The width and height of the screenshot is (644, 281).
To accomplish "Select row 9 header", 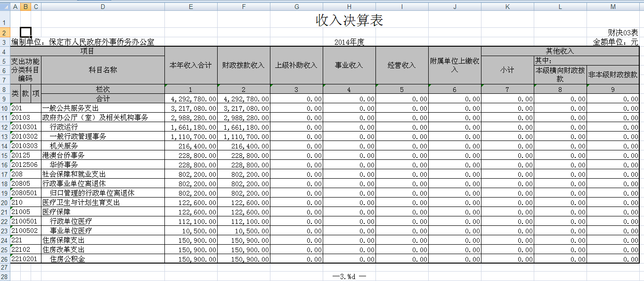I will [5, 99].
